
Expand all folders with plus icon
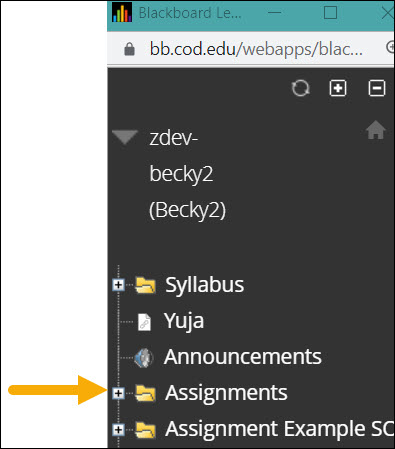click(338, 88)
